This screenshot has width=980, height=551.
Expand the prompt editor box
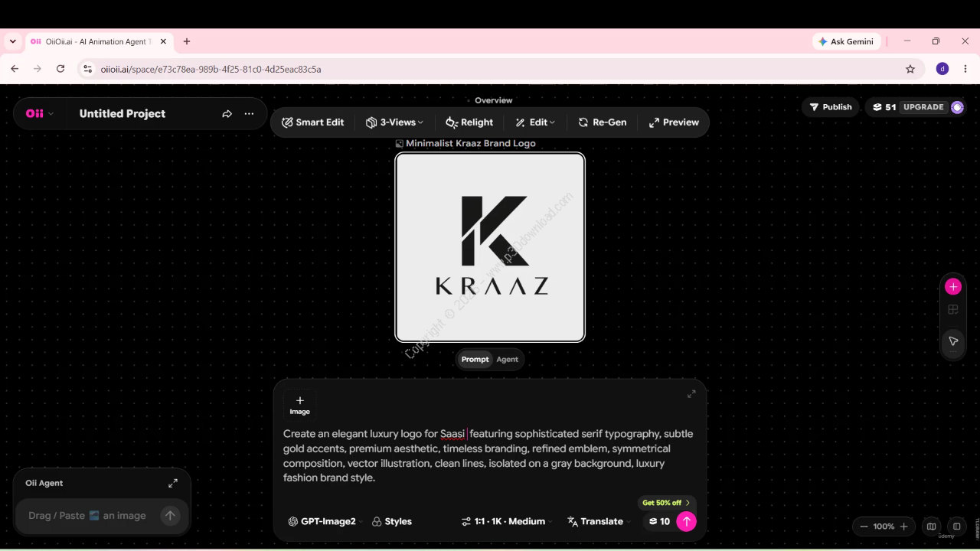(x=691, y=394)
